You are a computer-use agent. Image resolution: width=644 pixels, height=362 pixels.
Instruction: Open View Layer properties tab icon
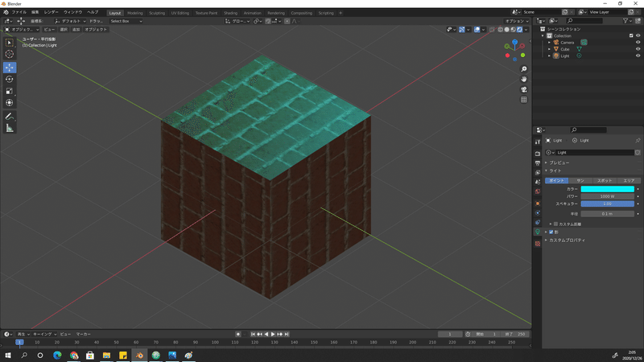[538, 172]
